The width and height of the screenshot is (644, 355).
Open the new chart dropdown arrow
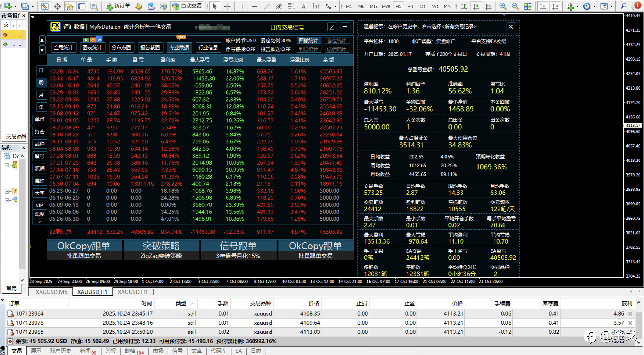[x=16, y=6]
